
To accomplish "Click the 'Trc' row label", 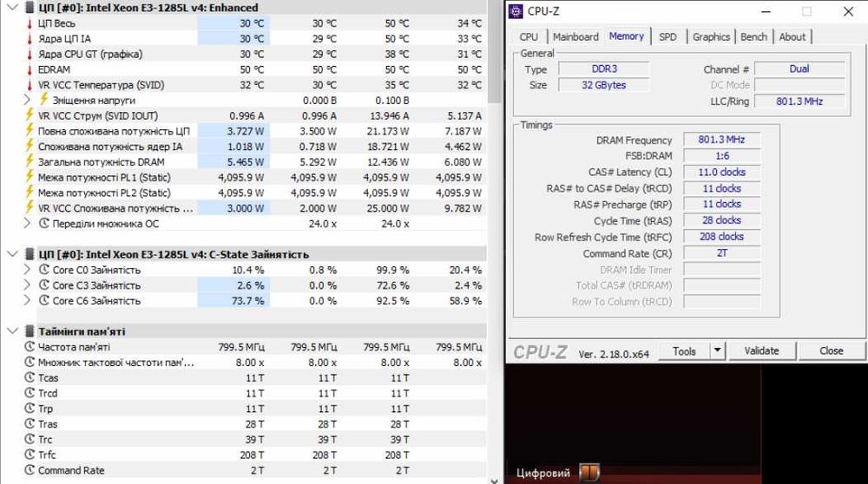I will 45,440.
